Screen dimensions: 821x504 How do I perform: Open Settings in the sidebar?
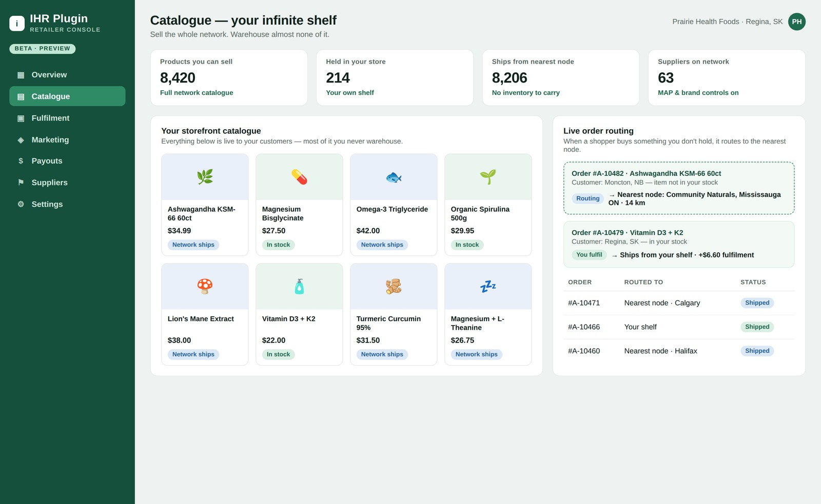pyautogui.click(x=67, y=204)
